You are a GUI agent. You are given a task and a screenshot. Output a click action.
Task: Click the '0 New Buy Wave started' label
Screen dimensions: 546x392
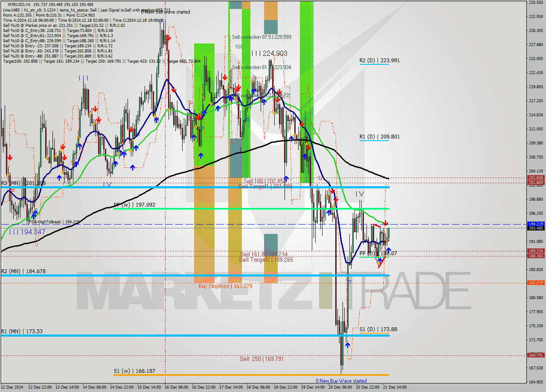point(341,381)
